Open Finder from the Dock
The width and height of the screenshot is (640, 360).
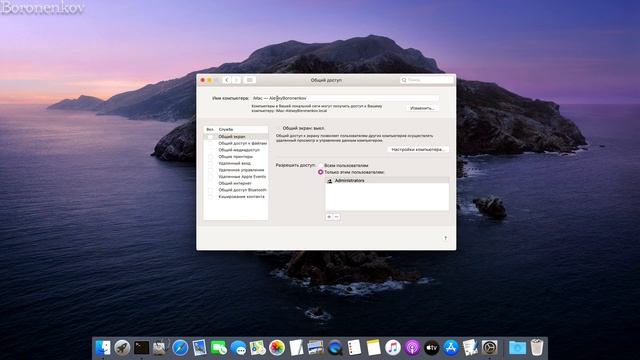(103, 348)
